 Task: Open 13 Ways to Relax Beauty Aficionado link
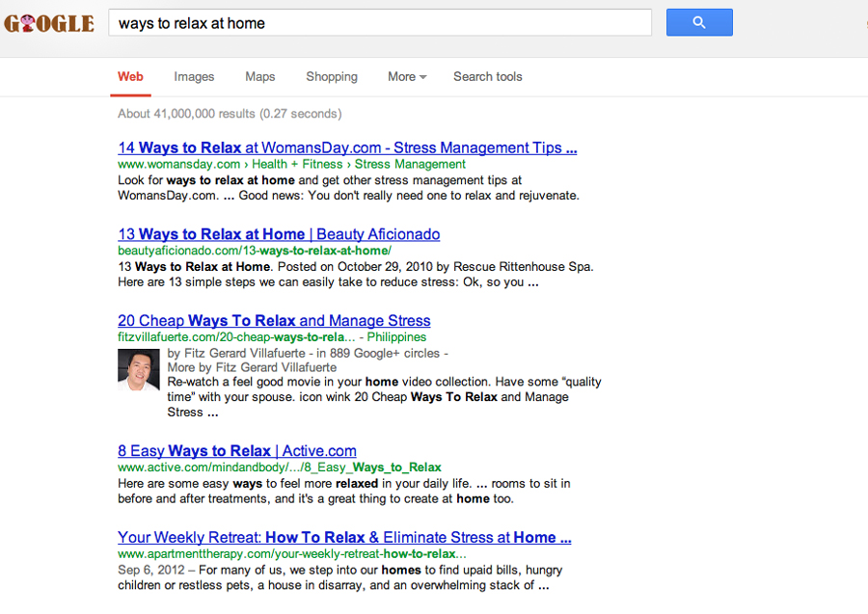279,234
